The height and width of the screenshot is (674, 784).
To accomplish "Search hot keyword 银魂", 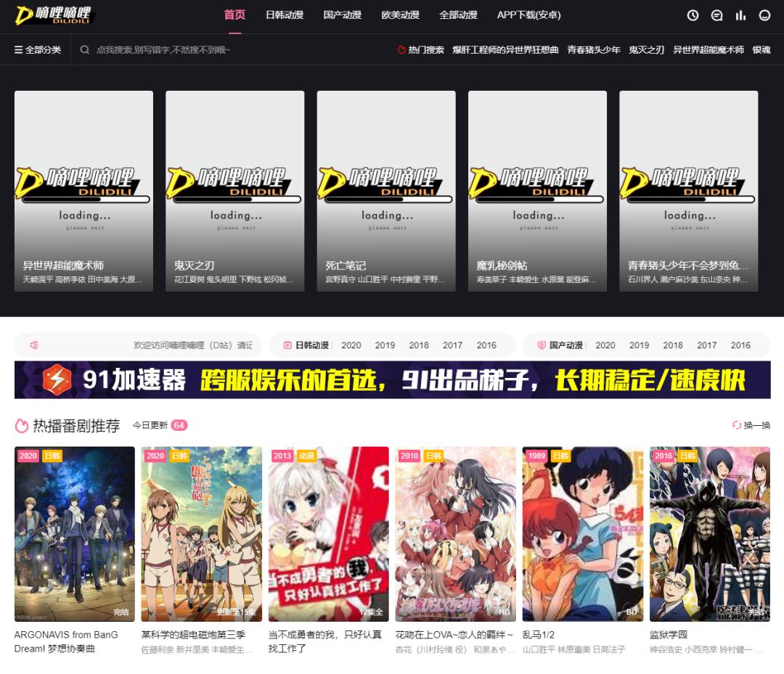I will (x=761, y=50).
